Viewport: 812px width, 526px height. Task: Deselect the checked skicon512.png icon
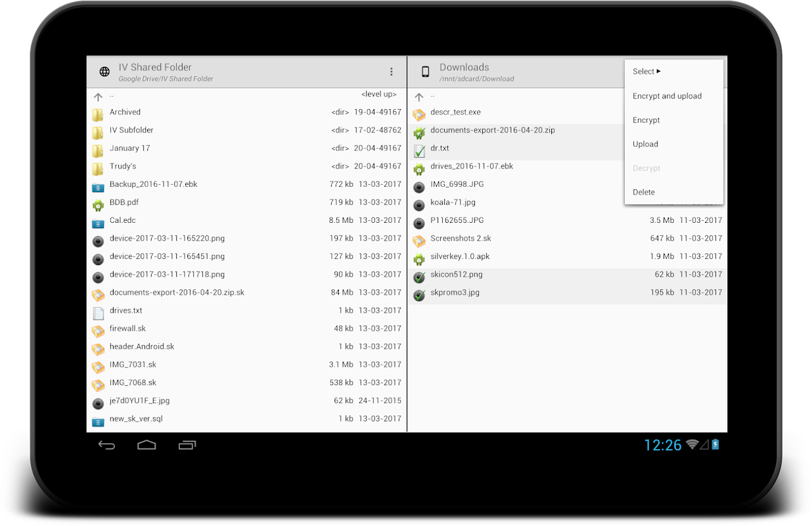click(x=419, y=277)
